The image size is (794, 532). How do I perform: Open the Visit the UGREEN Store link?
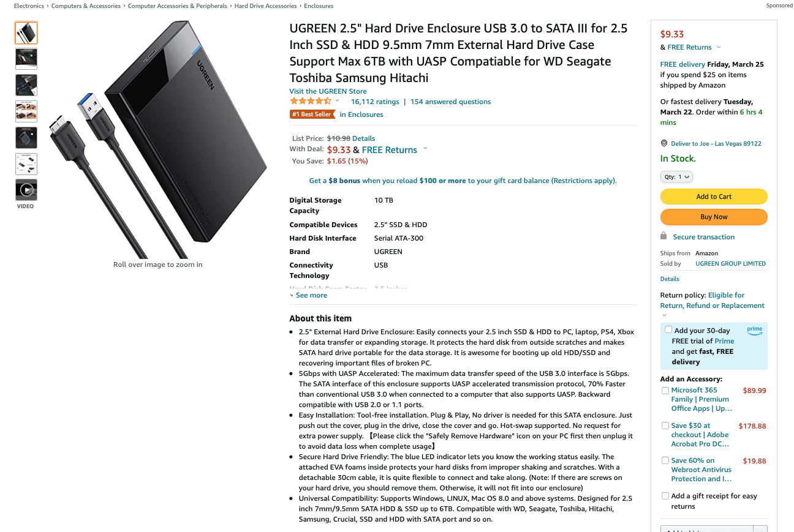click(x=328, y=91)
